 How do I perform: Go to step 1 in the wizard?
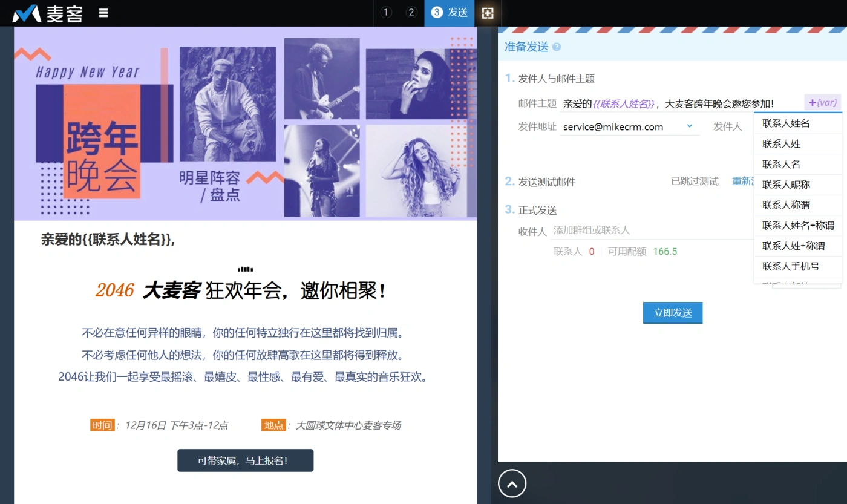click(387, 12)
